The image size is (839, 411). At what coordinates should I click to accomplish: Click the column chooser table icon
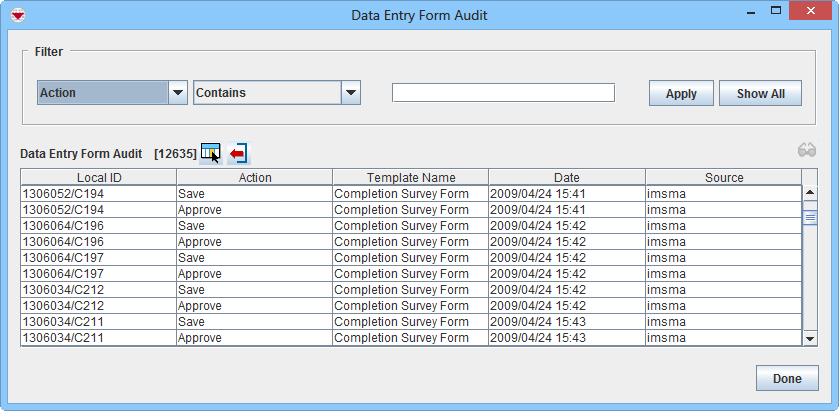tap(210, 153)
